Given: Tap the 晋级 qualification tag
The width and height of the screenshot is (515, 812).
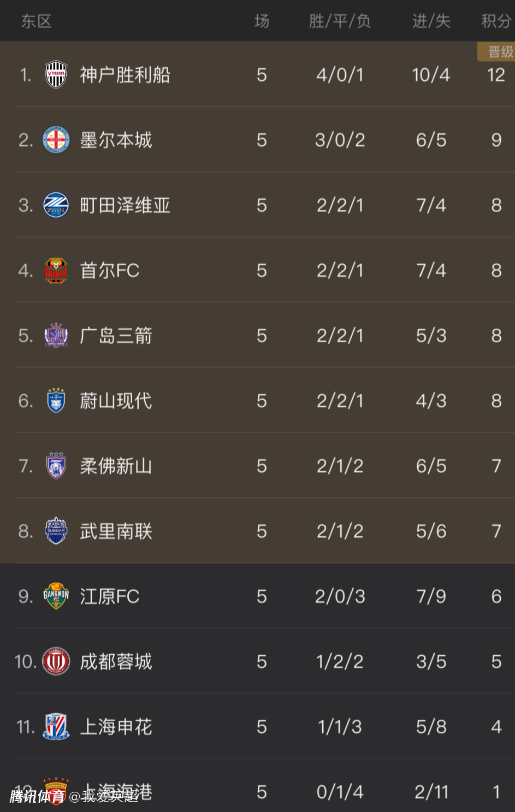Looking at the screenshot, I should pos(499,52).
